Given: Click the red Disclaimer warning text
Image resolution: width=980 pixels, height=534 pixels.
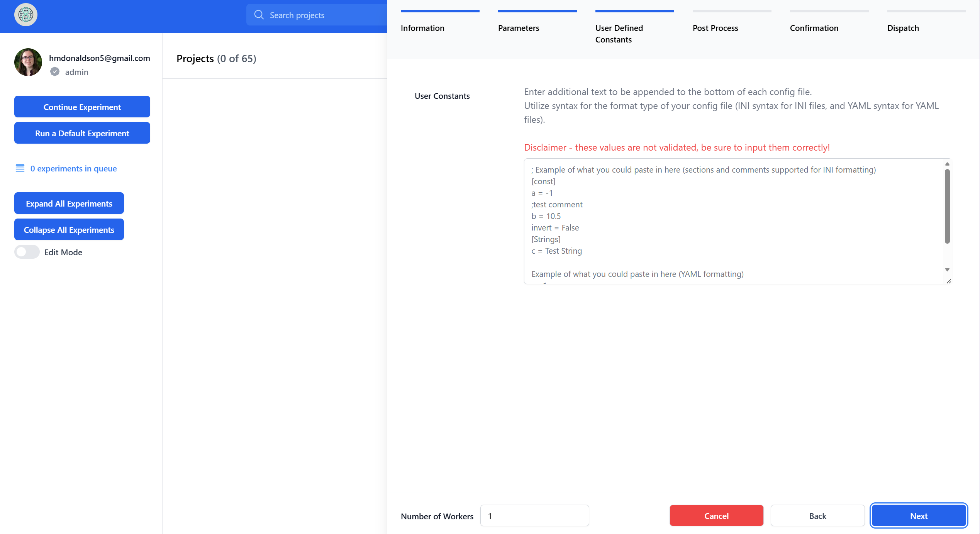Looking at the screenshot, I should (x=677, y=147).
